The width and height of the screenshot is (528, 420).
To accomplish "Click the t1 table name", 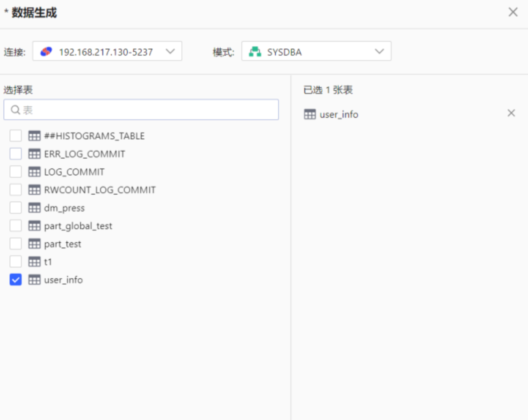I will click(x=48, y=262).
